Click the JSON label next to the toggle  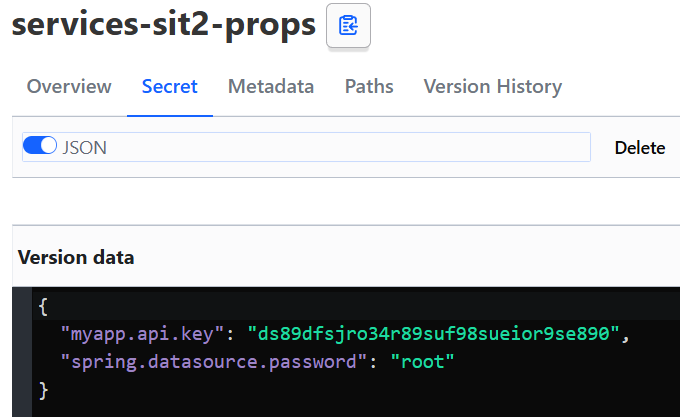point(85,148)
